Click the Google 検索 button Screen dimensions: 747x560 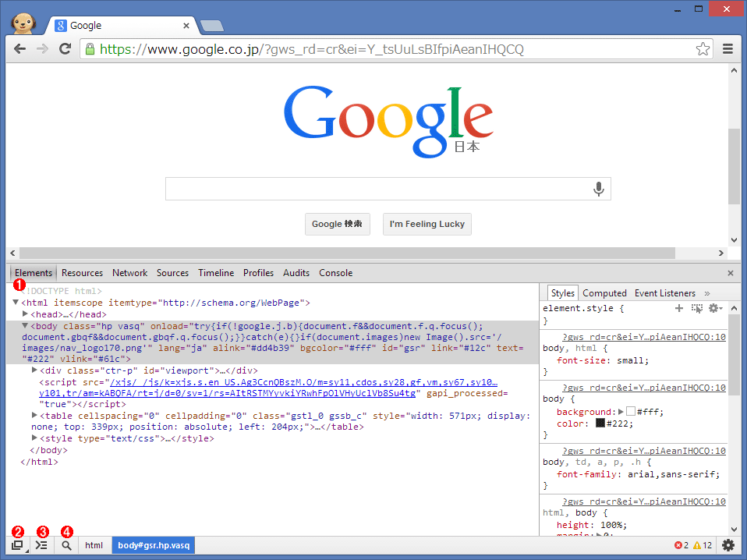click(338, 224)
